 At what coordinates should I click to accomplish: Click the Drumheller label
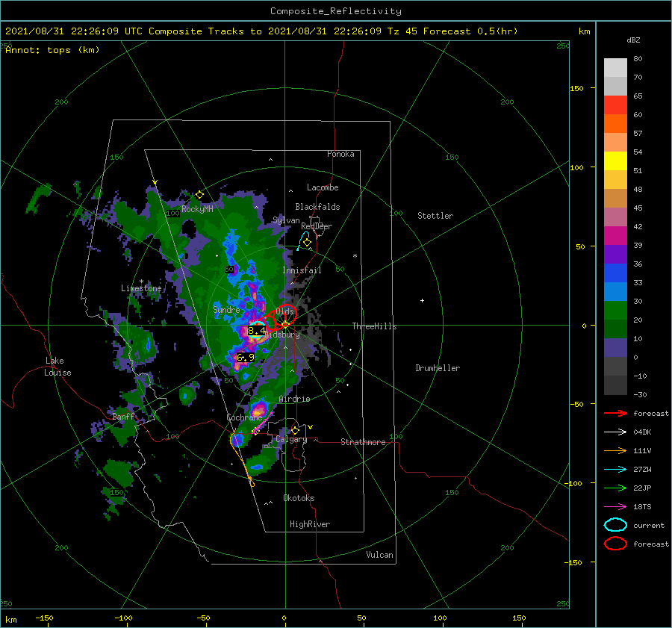pyautogui.click(x=438, y=368)
